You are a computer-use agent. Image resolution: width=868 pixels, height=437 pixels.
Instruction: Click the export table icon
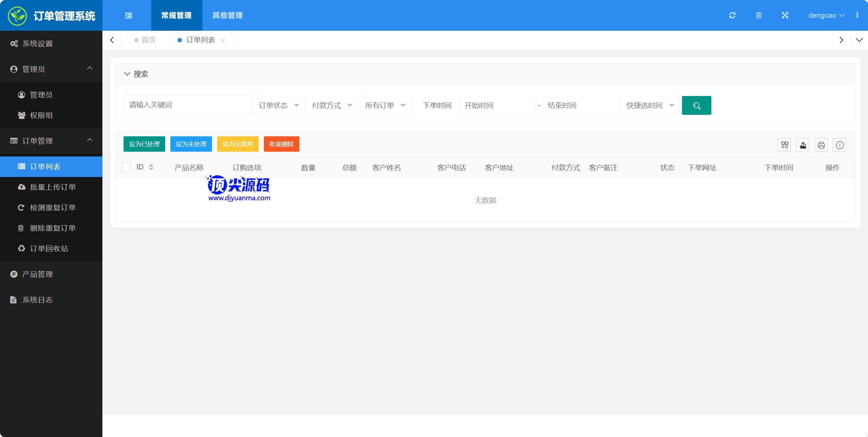(x=803, y=145)
